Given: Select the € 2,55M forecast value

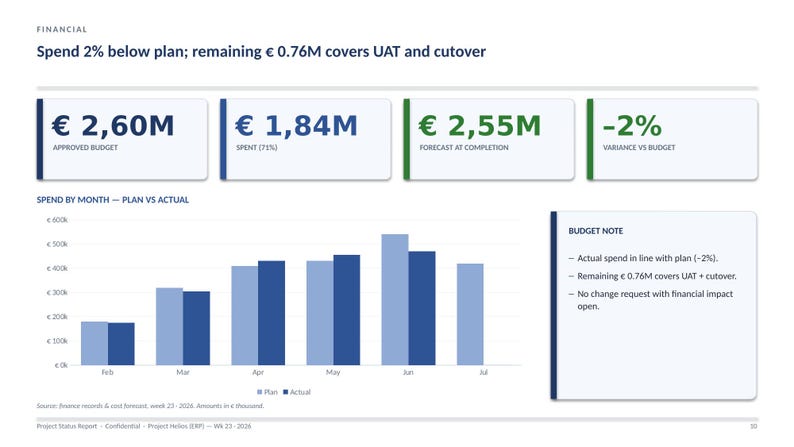Looking at the screenshot, I should [x=480, y=126].
